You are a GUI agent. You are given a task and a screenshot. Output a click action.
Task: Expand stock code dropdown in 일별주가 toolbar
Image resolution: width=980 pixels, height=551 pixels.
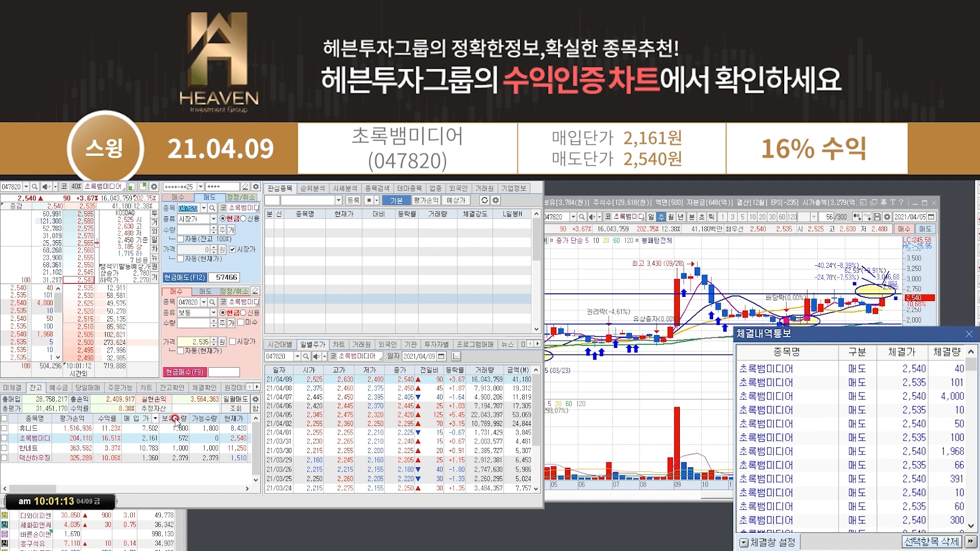(x=297, y=356)
